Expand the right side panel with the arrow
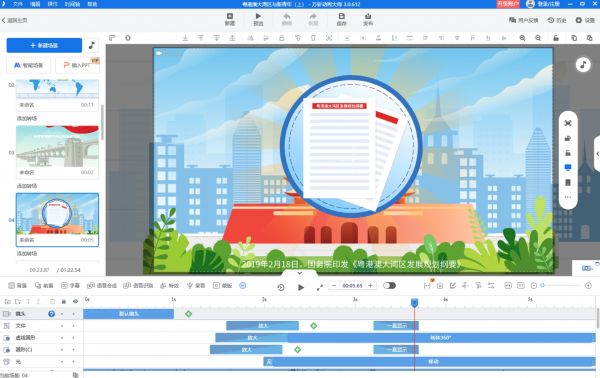This screenshot has width=600, height=378. tap(597, 154)
